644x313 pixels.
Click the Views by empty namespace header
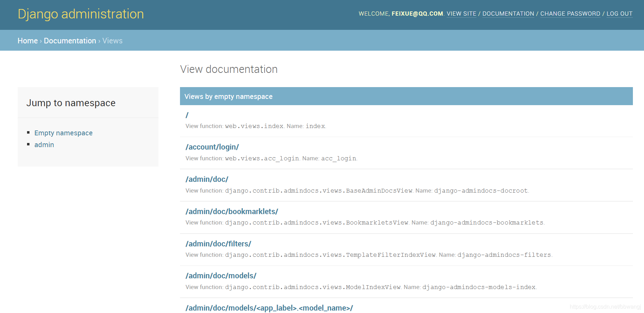click(228, 96)
